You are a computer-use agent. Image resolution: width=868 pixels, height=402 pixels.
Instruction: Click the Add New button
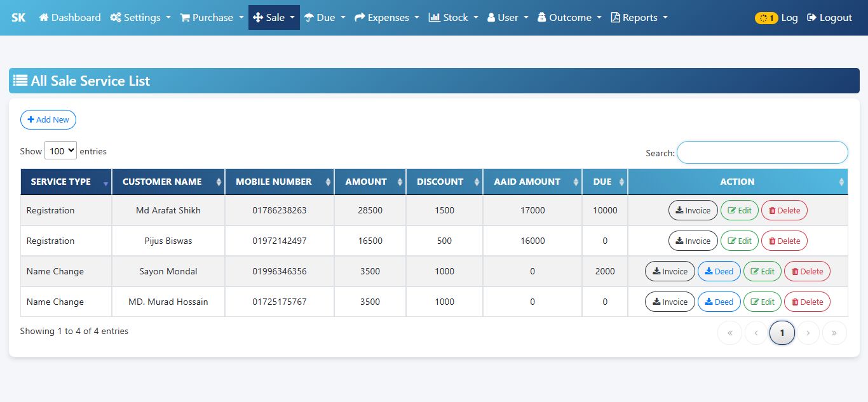point(48,119)
